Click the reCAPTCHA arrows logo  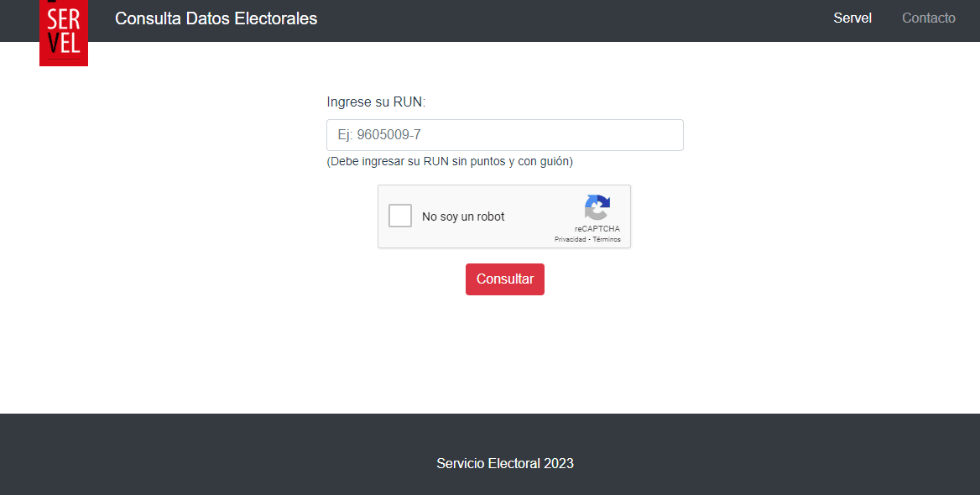(x=597, y=207)
